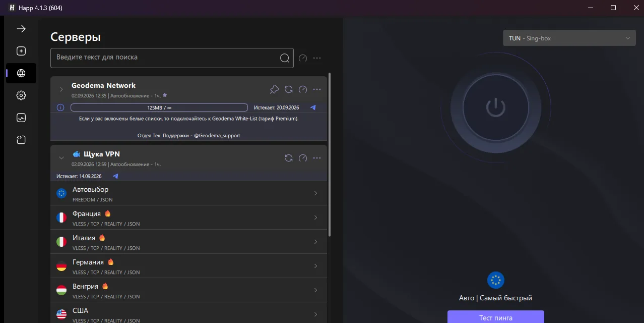Open details arrow for Франция
This screenshot has width=644, height=323.
(316, 218)
